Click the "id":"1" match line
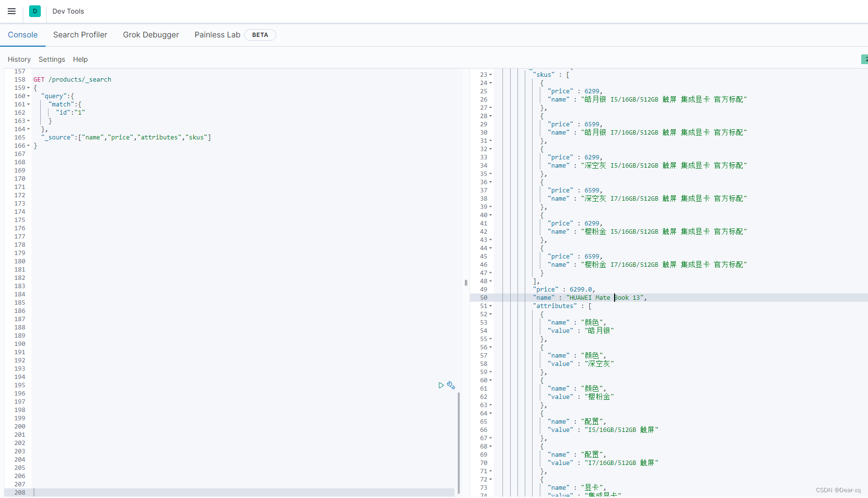Image resolution: width=868 pixels, height=498 pixels. (x=70, y=113)
